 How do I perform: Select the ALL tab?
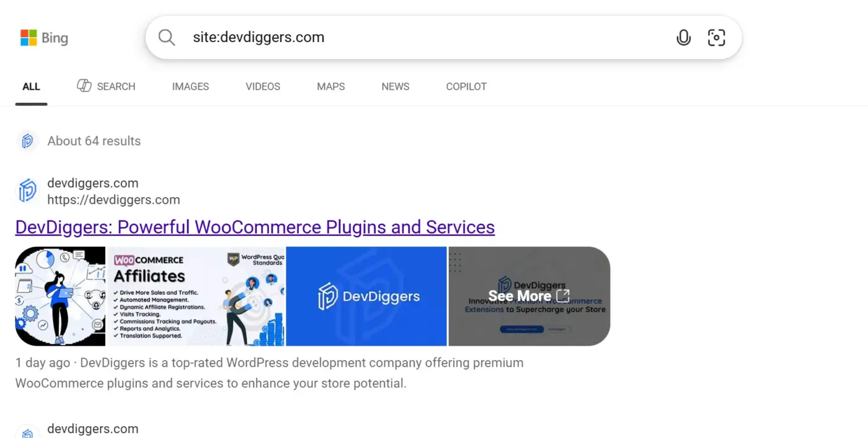tap(31, 87)
